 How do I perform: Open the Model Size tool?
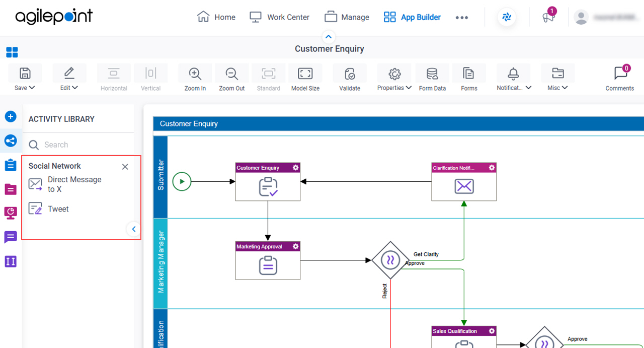tap(305, 74)
